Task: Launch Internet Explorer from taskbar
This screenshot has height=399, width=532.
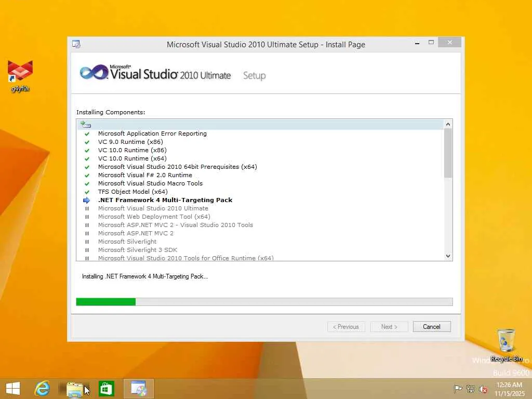Action: [43, 389]
